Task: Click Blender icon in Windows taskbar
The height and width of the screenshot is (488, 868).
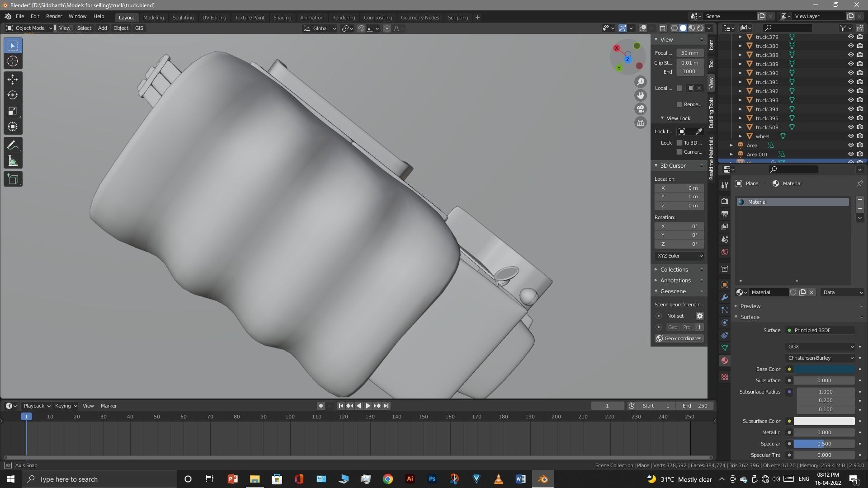Action: pos(542,479)
